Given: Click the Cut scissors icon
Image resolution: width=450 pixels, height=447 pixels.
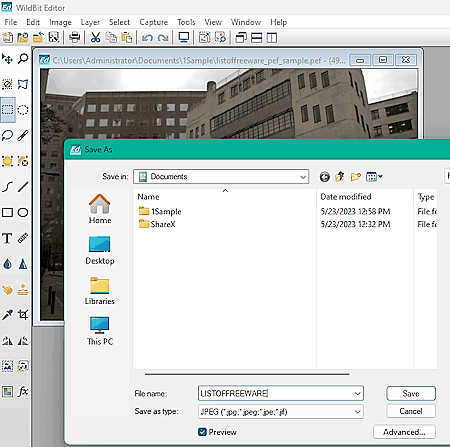Looking at the screenshot, I should click(95, 37).
